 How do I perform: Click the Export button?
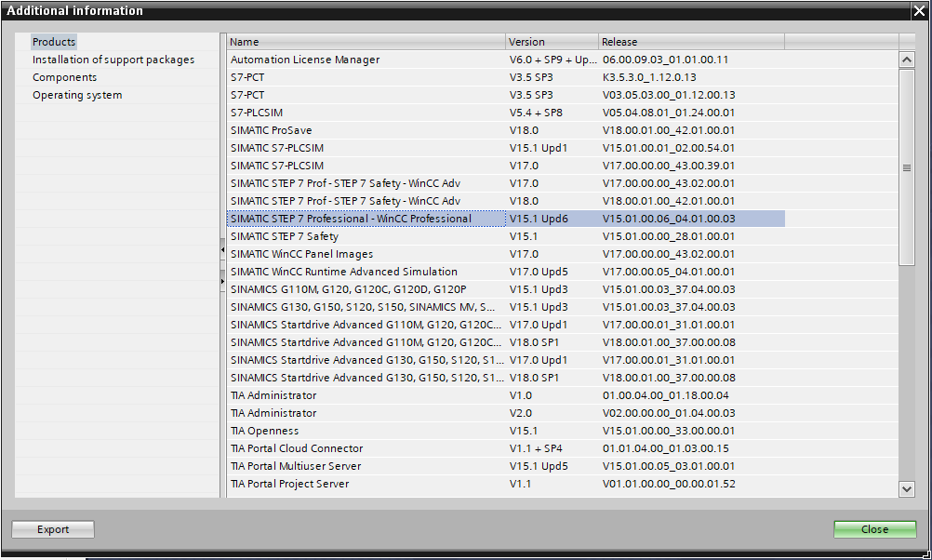coord(53,529)
